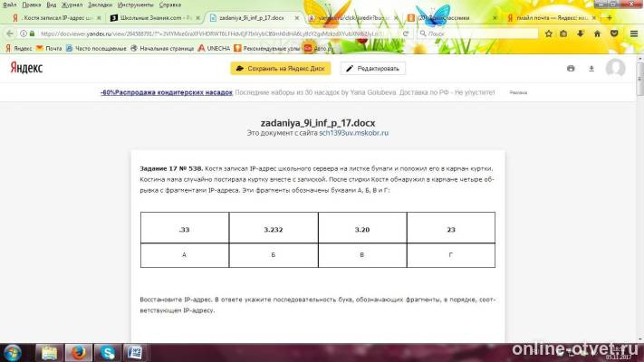Close the zadaniya_9i_inf_p_17.docx tab
This screenshot has height=362, width=644.
[x=296, y=18]
